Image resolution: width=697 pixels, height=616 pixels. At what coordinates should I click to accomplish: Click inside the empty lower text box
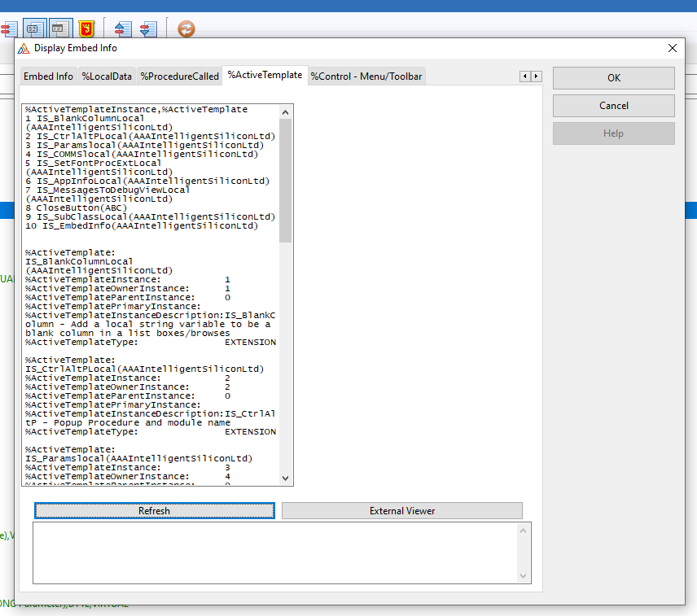(x=275, y=553)
